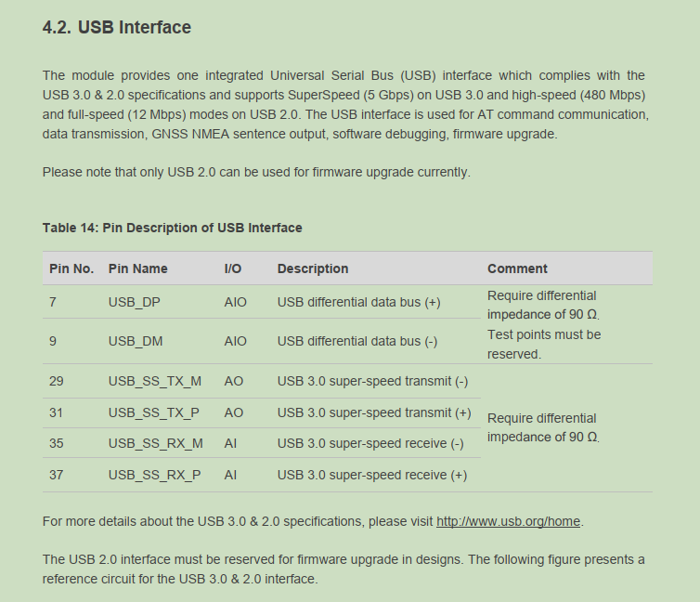Screen dimensions: 700x602
Task: Click pin number 37 cell
Action: (x=57, y=475)
